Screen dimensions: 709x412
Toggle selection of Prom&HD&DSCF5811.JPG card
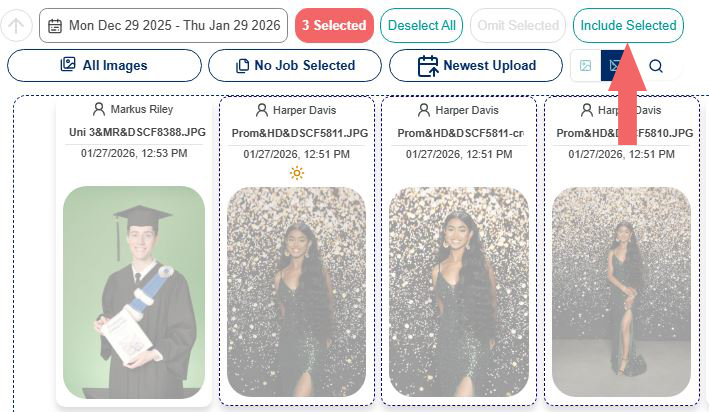pos(297,251)
